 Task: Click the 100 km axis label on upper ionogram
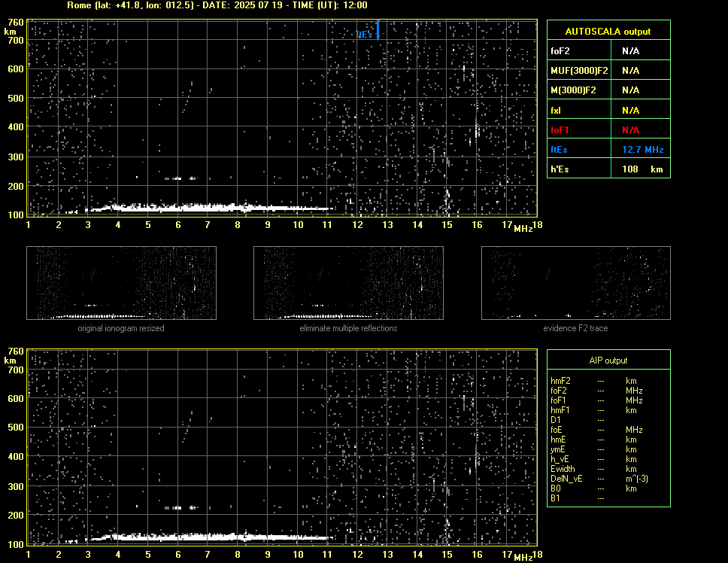coord(16,215)
